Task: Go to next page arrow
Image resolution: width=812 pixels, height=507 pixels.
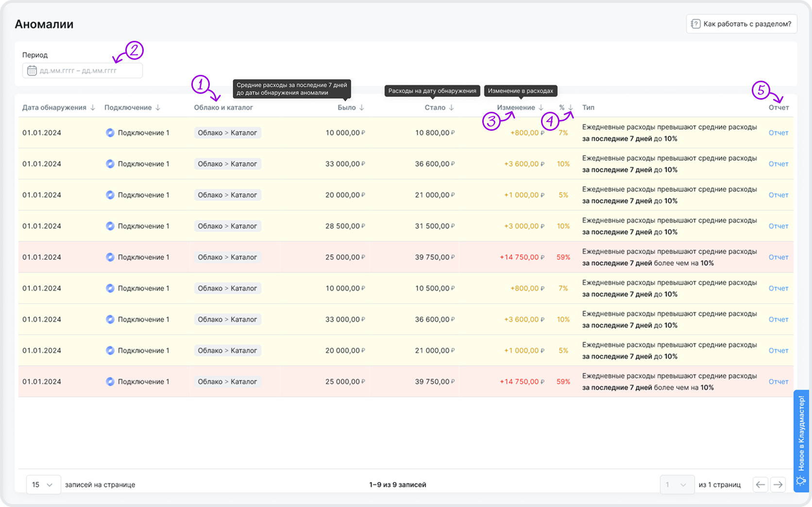Action: pyautogui.click(x=778, y=485)
